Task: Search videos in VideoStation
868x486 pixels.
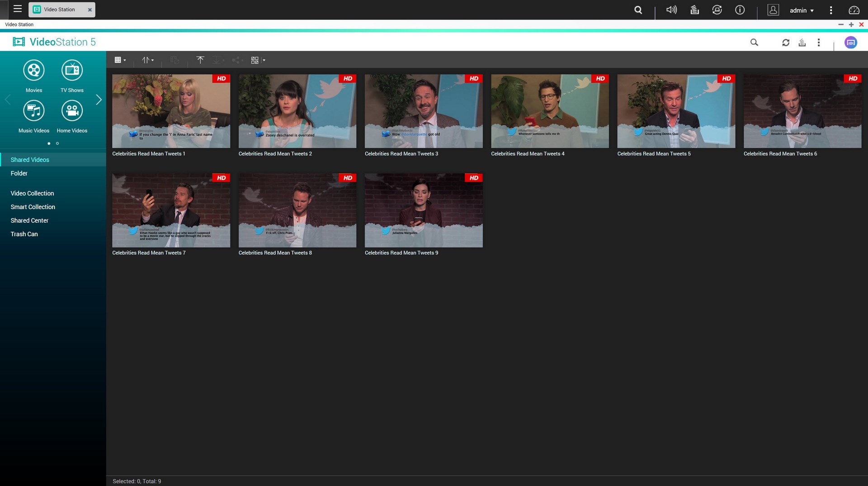Action: coord(754,42)
